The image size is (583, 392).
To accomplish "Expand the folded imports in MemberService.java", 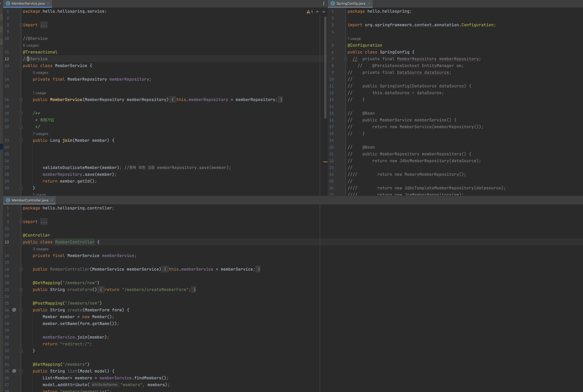I will [x=21, y=25].
